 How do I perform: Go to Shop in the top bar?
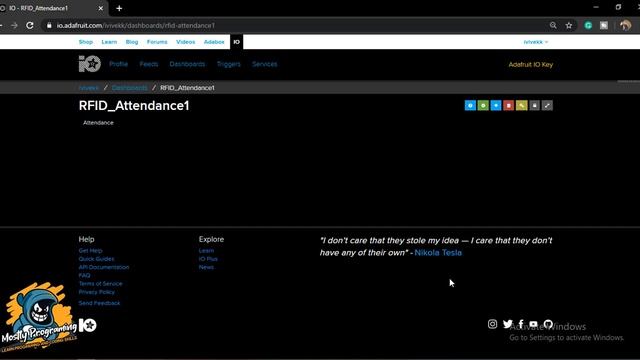coord(86,42)
